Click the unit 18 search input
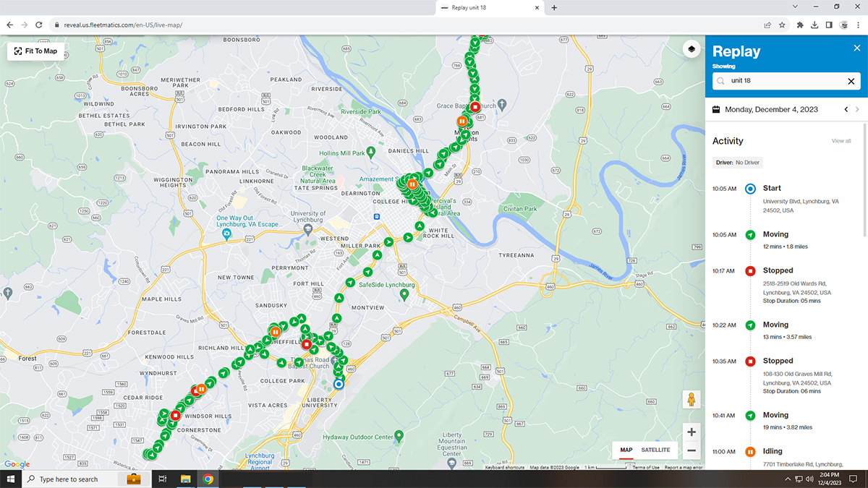Screen dimensions: 868x488 coord(781,82)
